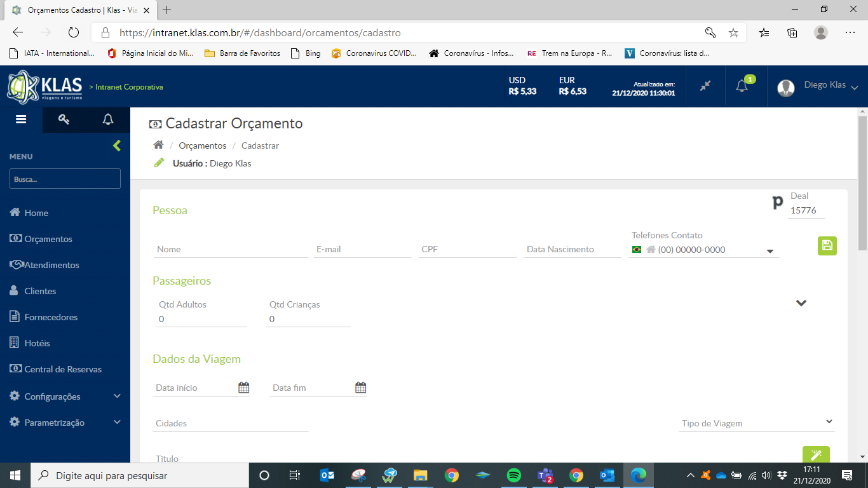Click the Cidades input field

pos(231,423)
